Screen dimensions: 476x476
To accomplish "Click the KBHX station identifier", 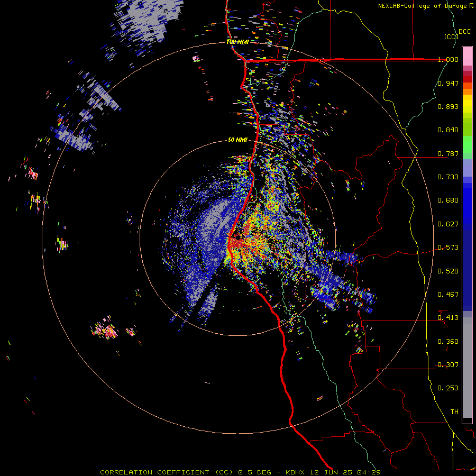I will (296, 472).
